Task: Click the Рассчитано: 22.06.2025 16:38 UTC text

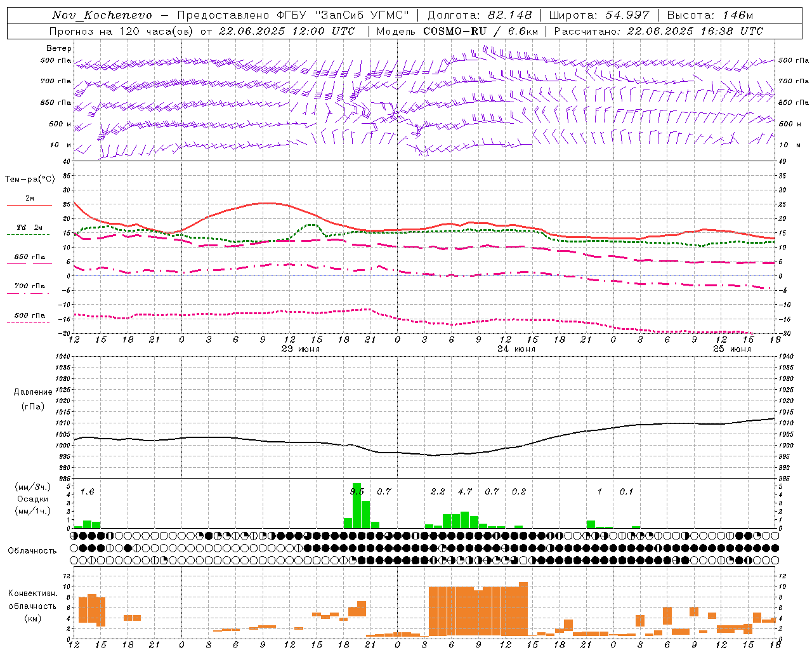Action: coord(658,31)
